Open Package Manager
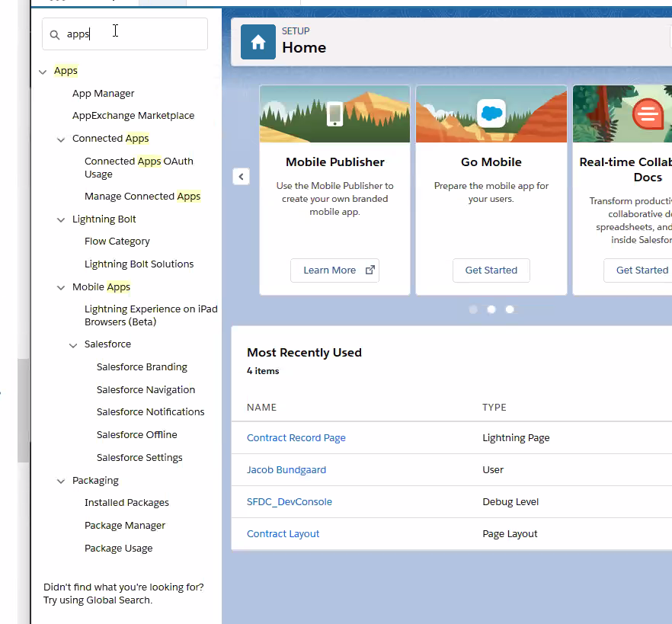This screenshot has height=624, width=672. (x=125, y=526)
